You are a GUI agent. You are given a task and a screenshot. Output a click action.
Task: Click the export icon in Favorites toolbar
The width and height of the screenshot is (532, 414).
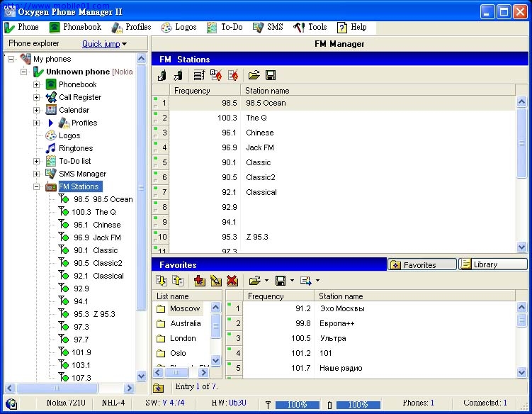pos(306,281)
